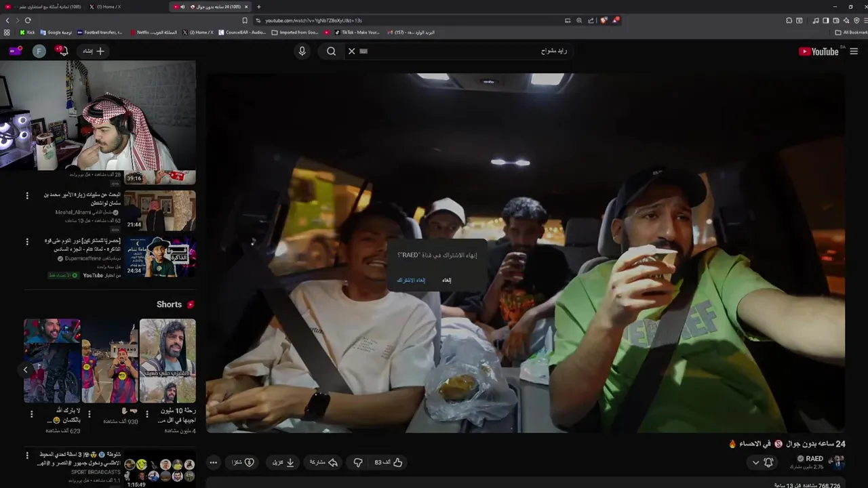Image resolution: width=868 pixels, height=488 pixels.
Task: Open the Shorts section heading
Action: [175, 304]
